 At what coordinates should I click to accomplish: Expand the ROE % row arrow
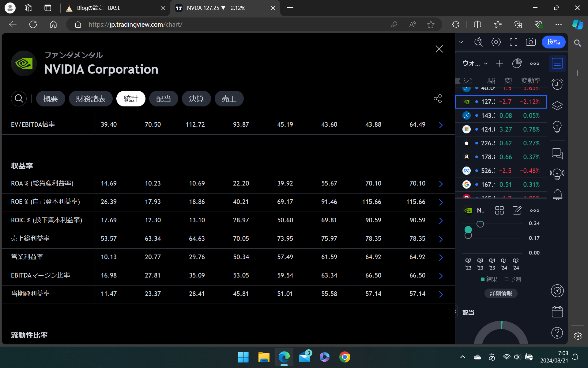[x=441, y=202]
